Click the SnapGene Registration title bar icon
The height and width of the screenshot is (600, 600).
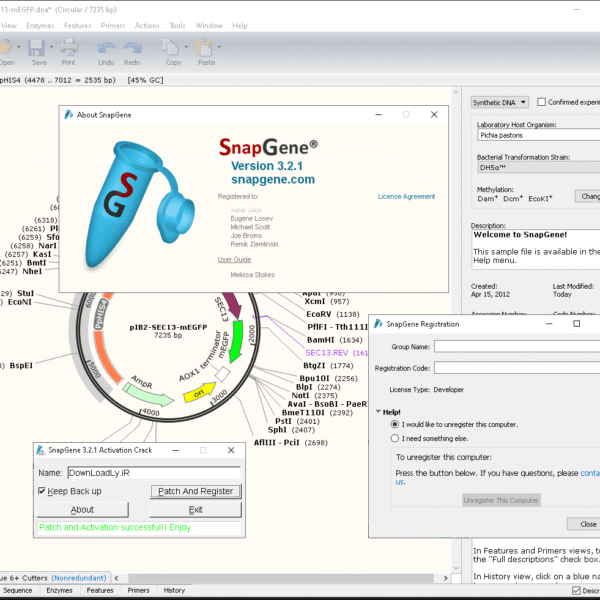[378, 324]
